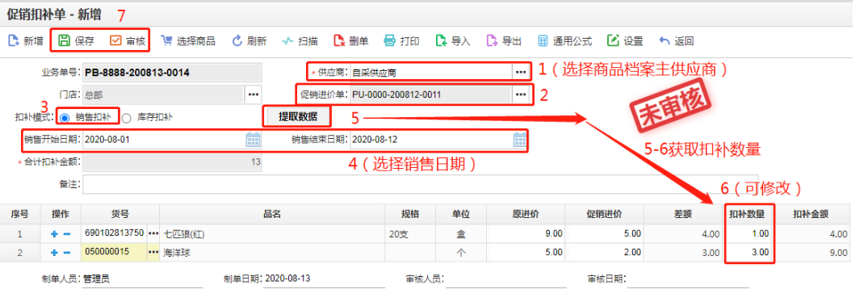The image size is (868, 302).
Task: Click the 刷新 (refresh) icon
Action: coord(237,40)
